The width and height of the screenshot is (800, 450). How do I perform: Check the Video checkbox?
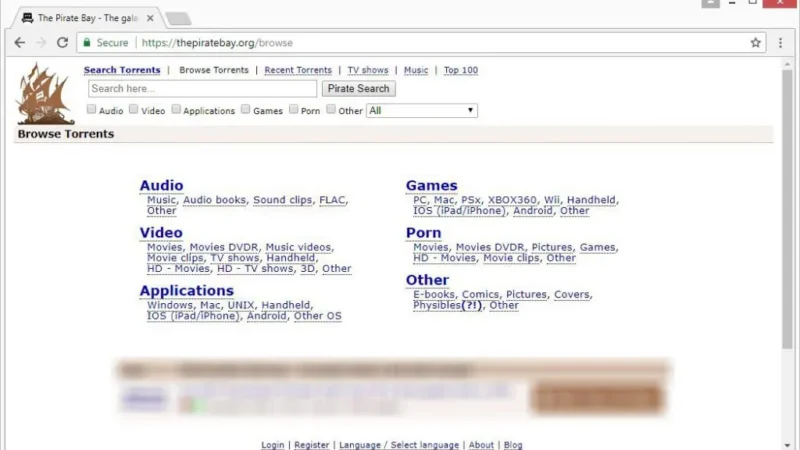pyautogui.click(x=134, y=109)
